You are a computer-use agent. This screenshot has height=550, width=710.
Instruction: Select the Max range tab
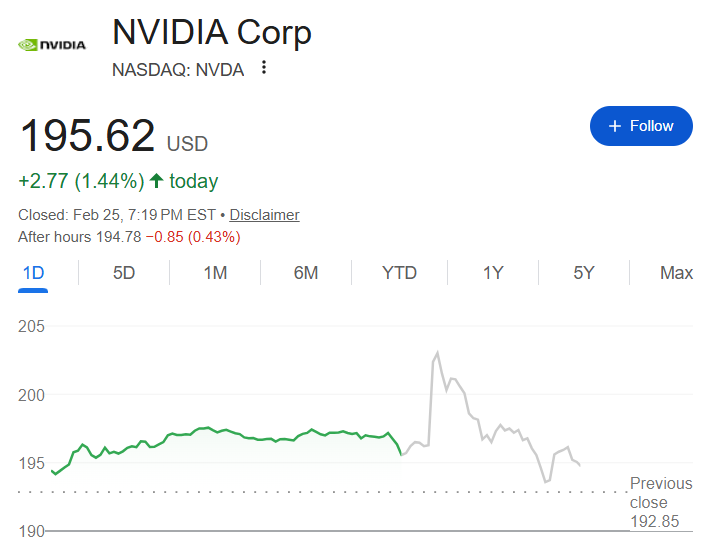(x=676, y=273)
